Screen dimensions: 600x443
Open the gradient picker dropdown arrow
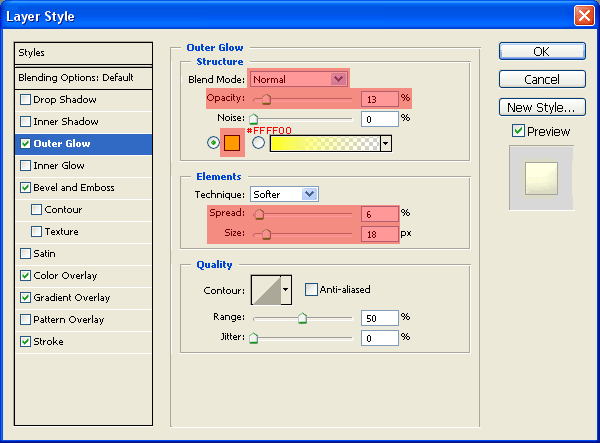click(386, 143)
